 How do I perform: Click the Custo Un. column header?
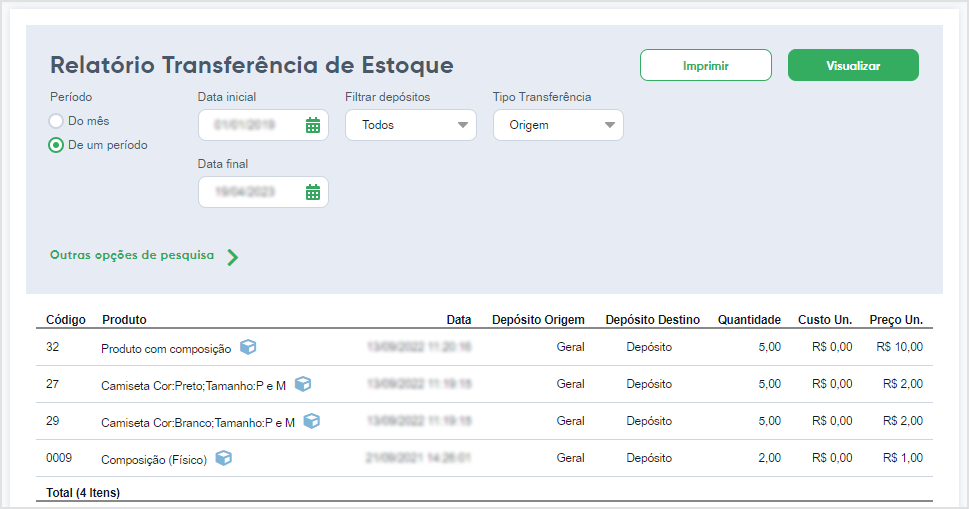coord(825,319)
